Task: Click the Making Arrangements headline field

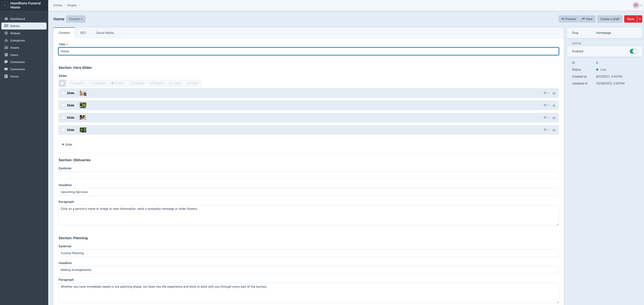Action: [x=309, y=270]
